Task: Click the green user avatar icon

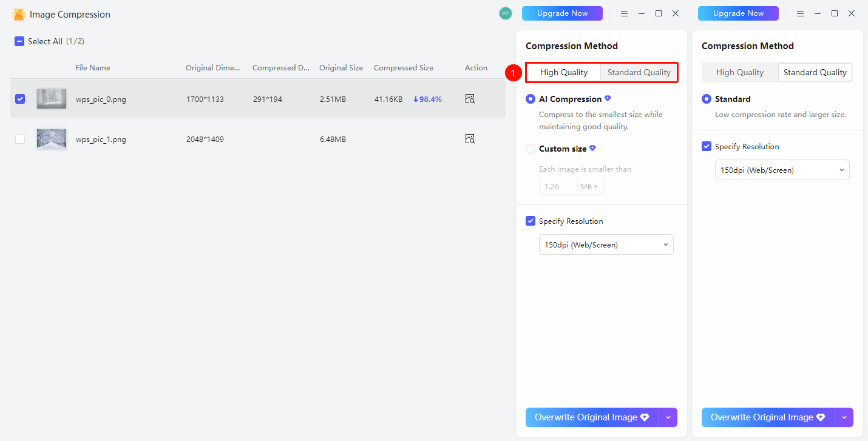Action: point(506,13)
